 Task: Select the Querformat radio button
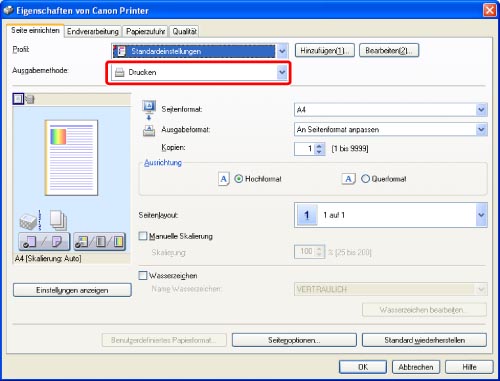pyautogui.click(x=365, y=179)
